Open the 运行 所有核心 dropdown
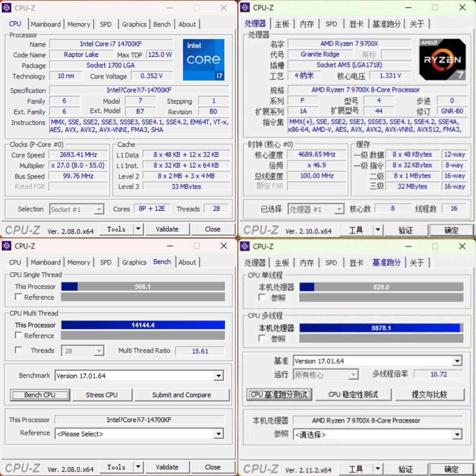Image resolution: width=476 pixels, height=476 pixels. click(353, 374)
